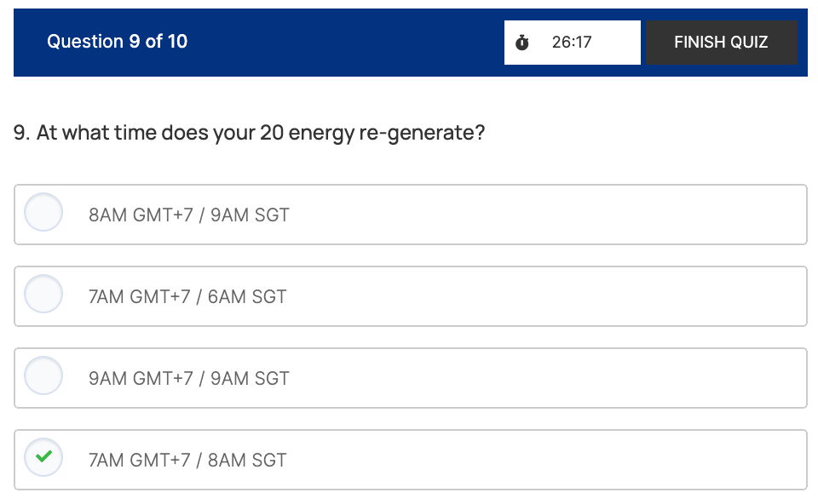Screen dimensions: 818x504
Task: Pick the 9AM GMT+7 / 9AM SGT radio button
Action: [x=43, y=376]
